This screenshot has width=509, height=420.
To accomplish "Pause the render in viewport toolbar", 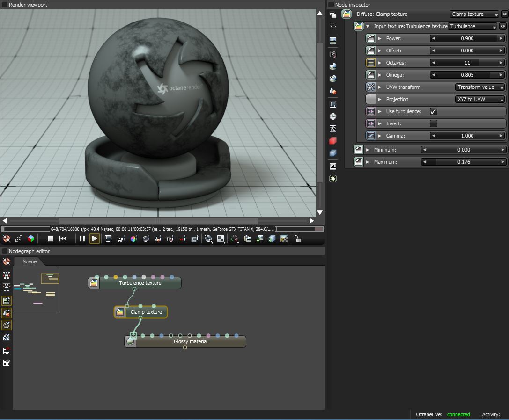I will click(82, 239).
